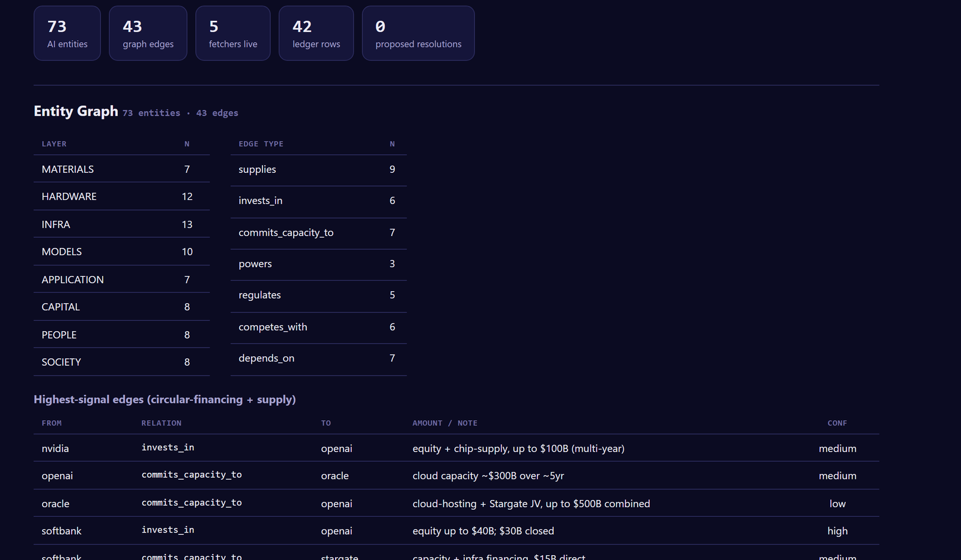Click nvidia in the FROM column
Screen dimensions: 961x560
tap(55, 449)
